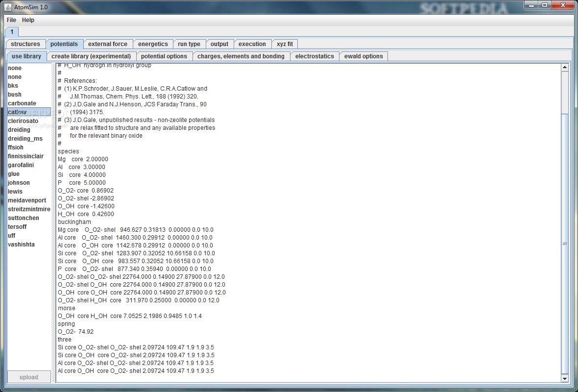Switch to the electrostatics sub-tab
The width and height of the screenshot is (578, 392).
(x=314, y=56)
